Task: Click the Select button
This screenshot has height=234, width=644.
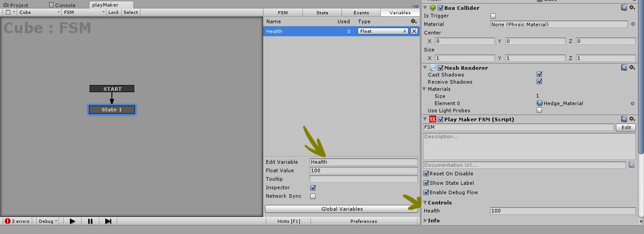Action: pyautogui.click(x=131, y=12)
